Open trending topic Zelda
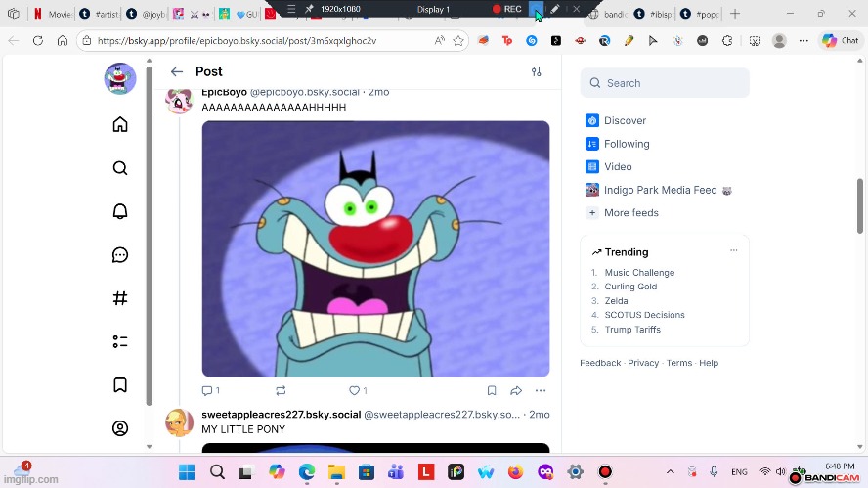The height and width of the screenshot is (488, 868). point(616,301)
